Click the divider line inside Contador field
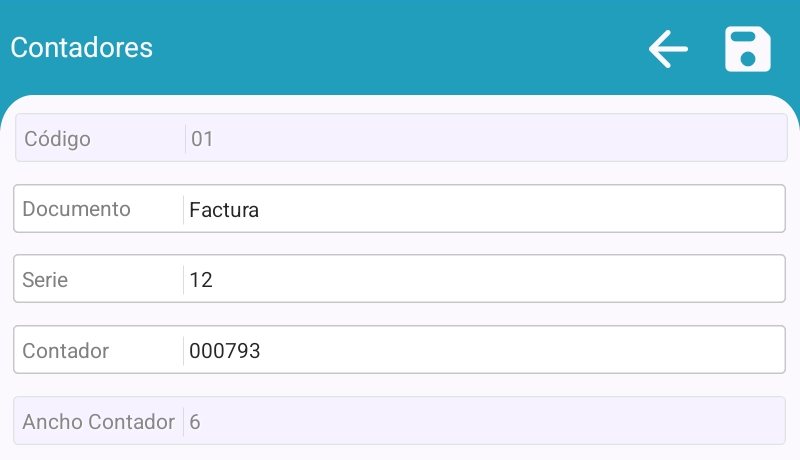The height and width of the screenshot is (460, 800). 183,351
